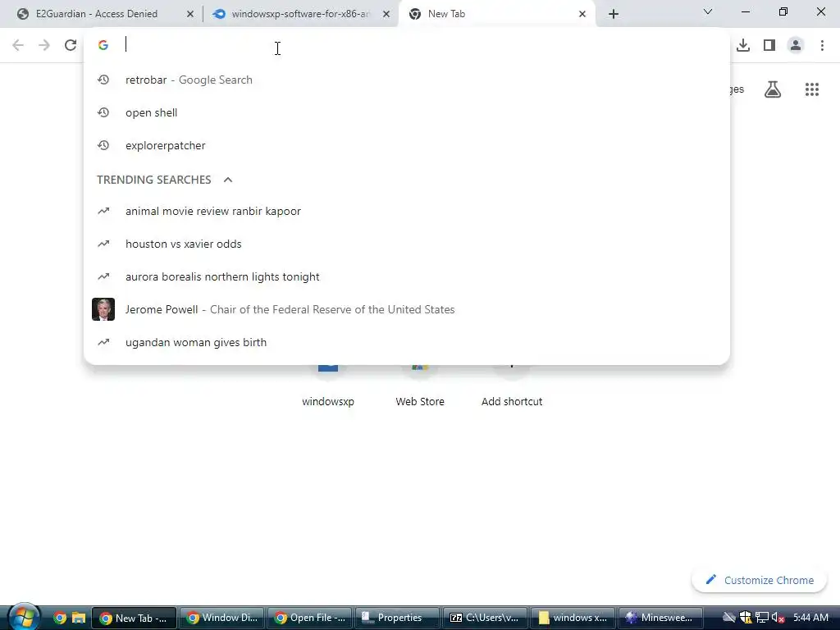This screenshot has width=840, height=630.
Task: Select the New Tab tab
Action: (496, 14)
